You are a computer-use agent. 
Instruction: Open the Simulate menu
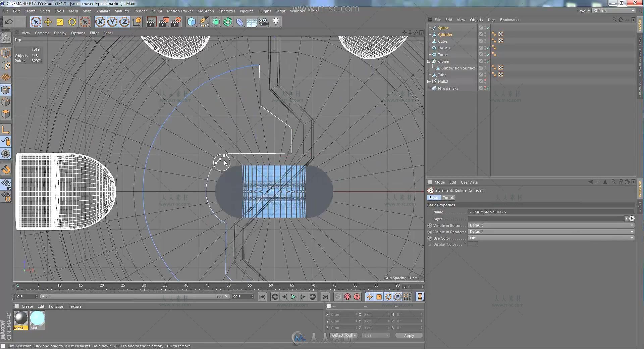point(122,11)
